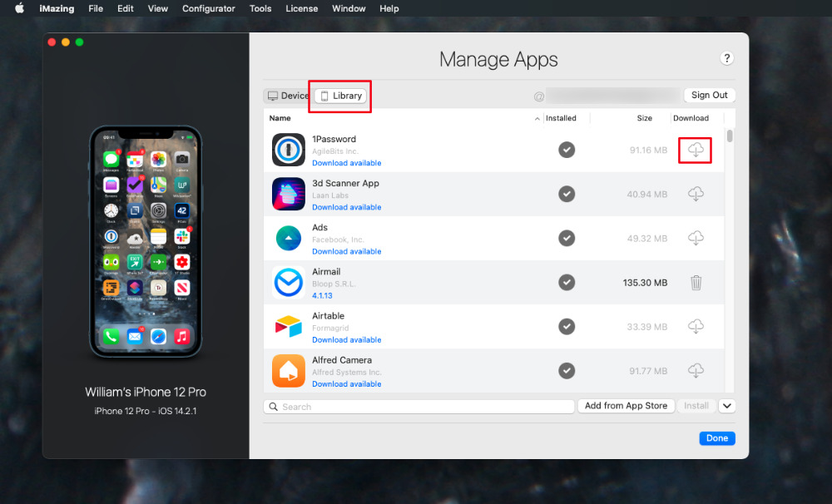
Task: Click the iPhone 12 Pro home screen preview
Action: click(146, 241)
